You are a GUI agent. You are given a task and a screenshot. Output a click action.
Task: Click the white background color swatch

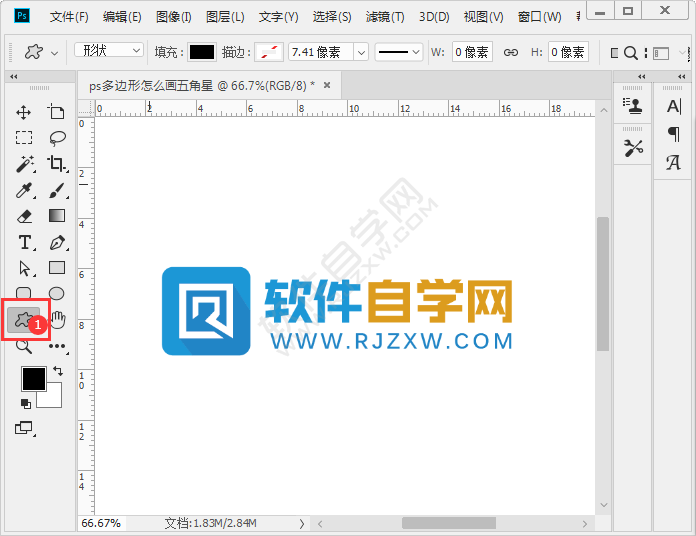52,398
